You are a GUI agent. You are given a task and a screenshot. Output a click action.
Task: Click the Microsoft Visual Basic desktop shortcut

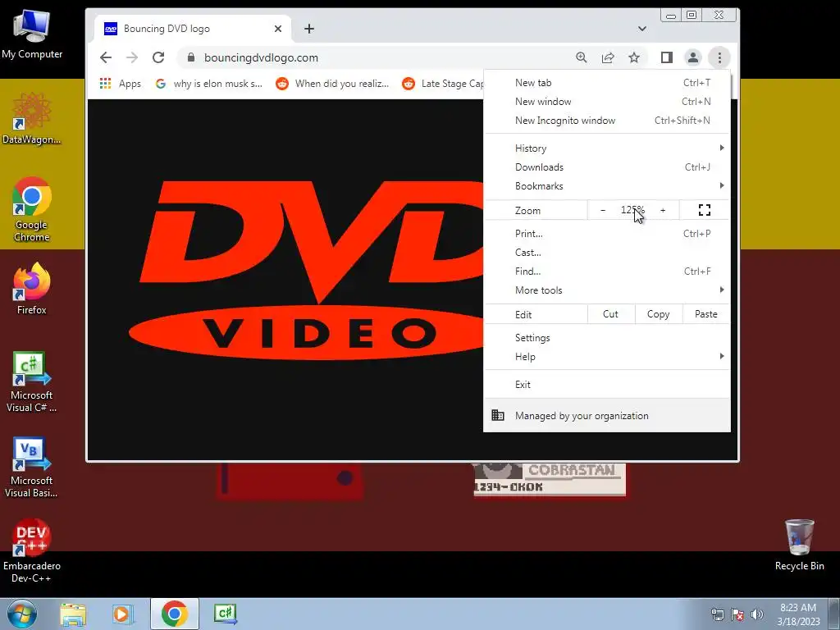click(32, 467)
